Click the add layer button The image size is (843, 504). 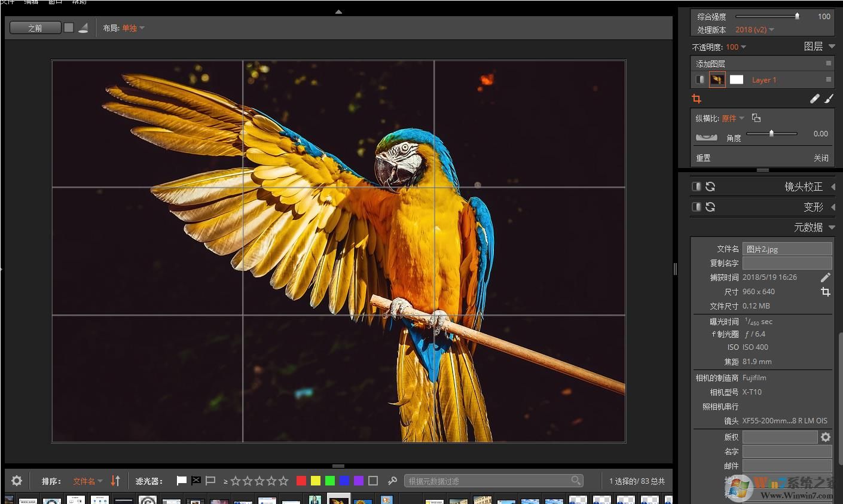tap(711, 63)
